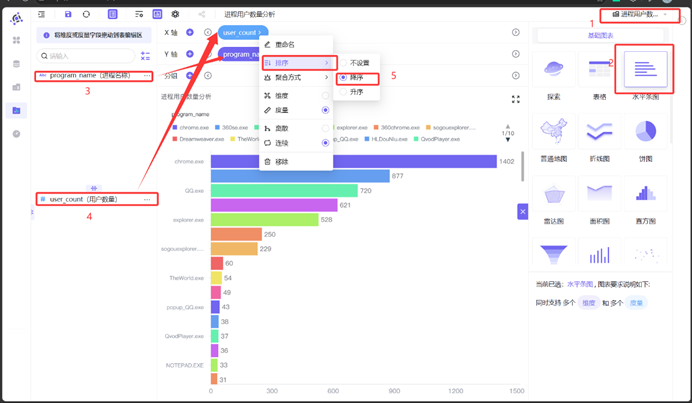Click the application logo icon

coord(17,18)
